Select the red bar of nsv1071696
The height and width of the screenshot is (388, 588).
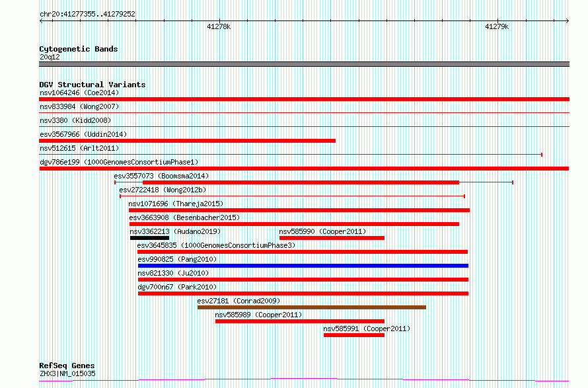tap(299, 210)
